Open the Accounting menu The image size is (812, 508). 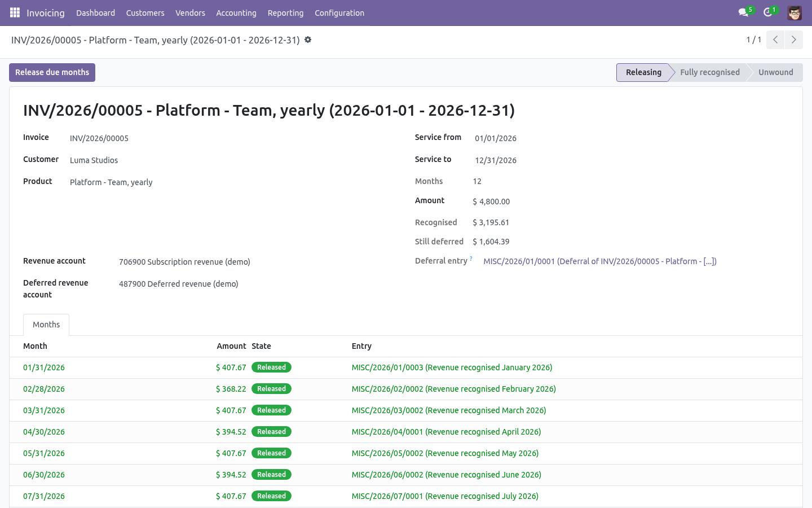point(236,12)
